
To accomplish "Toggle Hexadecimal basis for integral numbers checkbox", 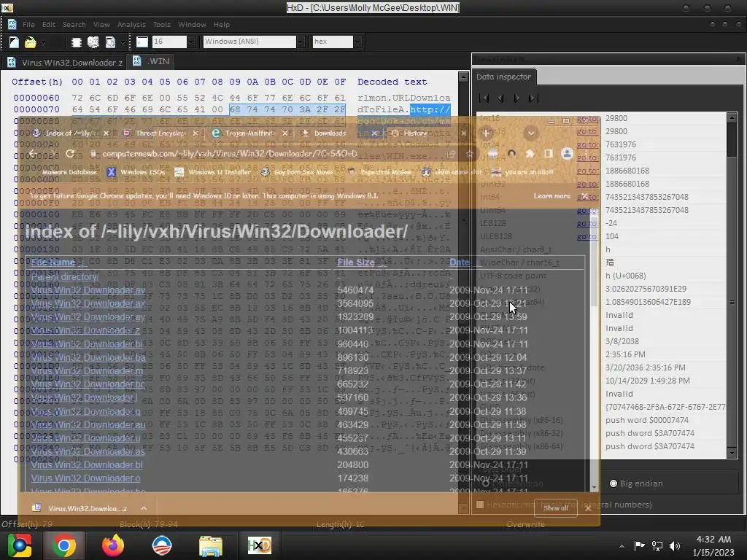I will [480, 505].
